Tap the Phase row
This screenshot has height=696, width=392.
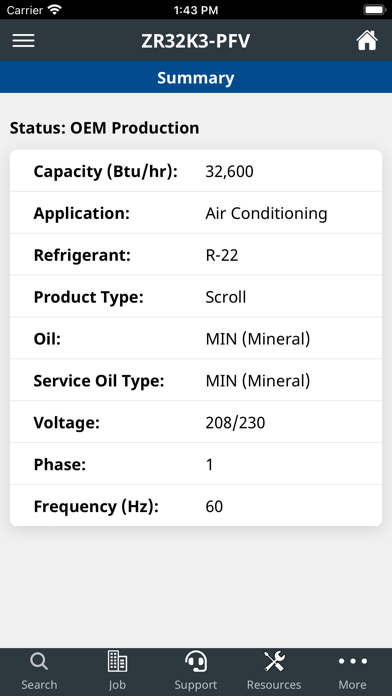(196, 464)
